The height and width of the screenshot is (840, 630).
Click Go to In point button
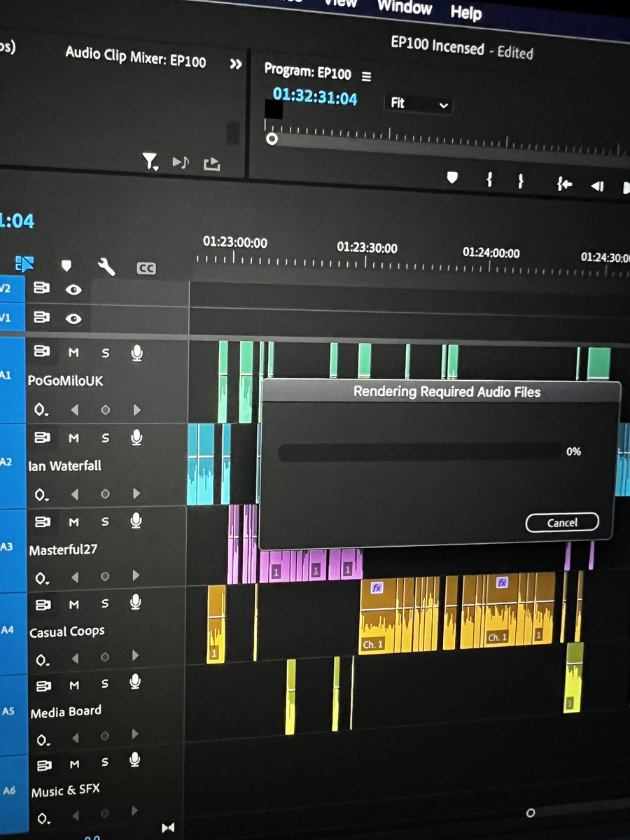click(x=564, y=184)
